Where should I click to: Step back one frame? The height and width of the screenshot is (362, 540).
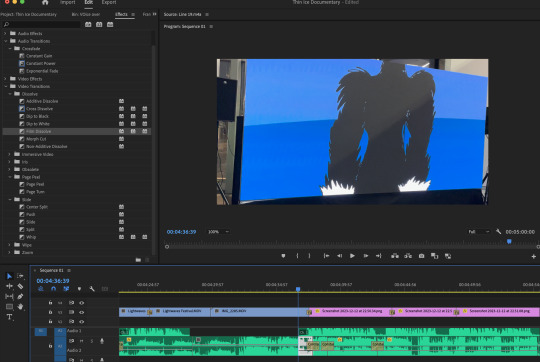point(340,256)
